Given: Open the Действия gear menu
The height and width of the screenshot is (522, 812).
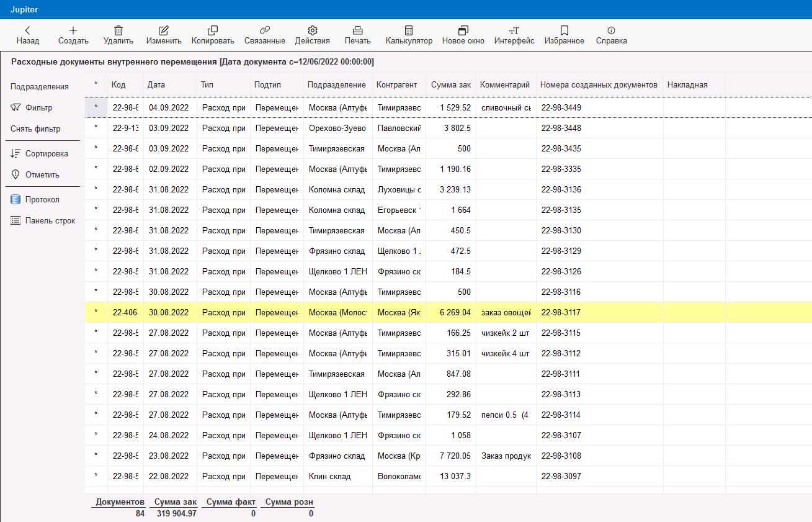Looking at the screenshot, I should pos(313,35).
